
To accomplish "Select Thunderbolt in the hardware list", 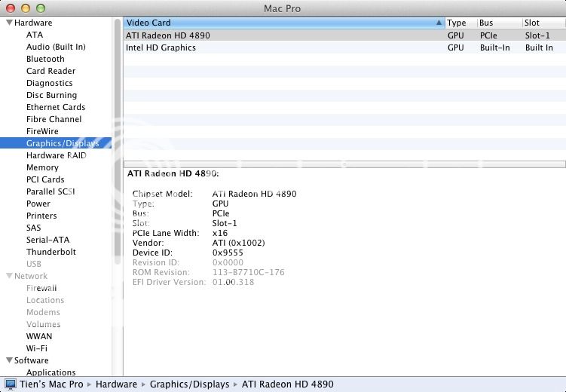I will point(51,252).
